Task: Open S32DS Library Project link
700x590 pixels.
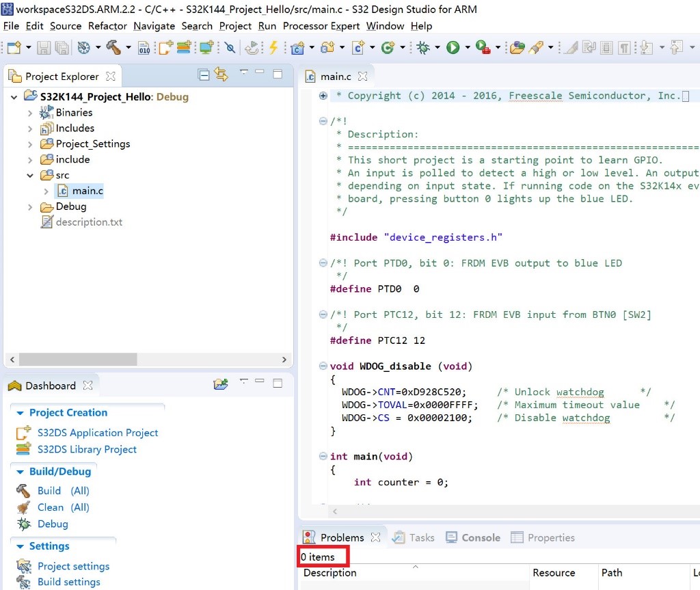Action: (x=87, y=449)
